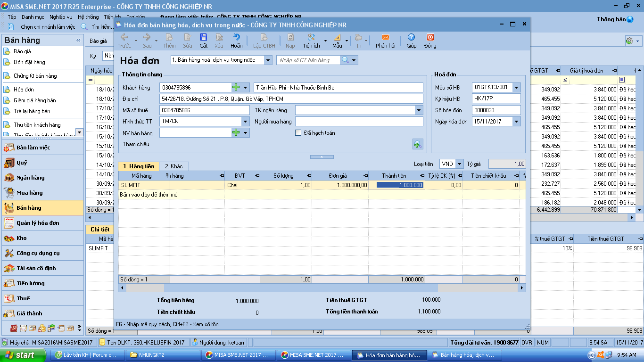Open the Loại tiền VND dropdown
The width and height of the screenshot is (644, 362).
tap(459, 164)
